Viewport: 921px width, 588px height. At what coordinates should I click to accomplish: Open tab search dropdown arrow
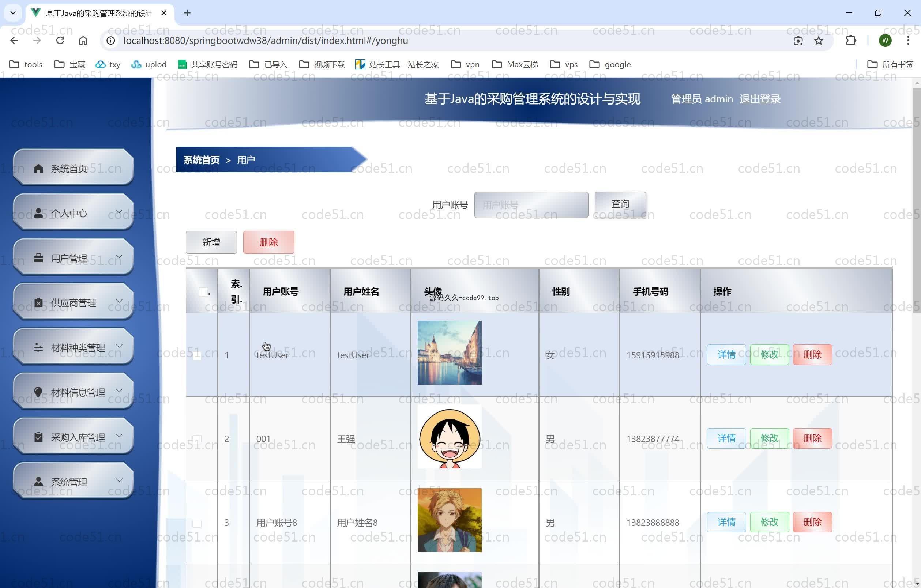[x=13, y=13]
